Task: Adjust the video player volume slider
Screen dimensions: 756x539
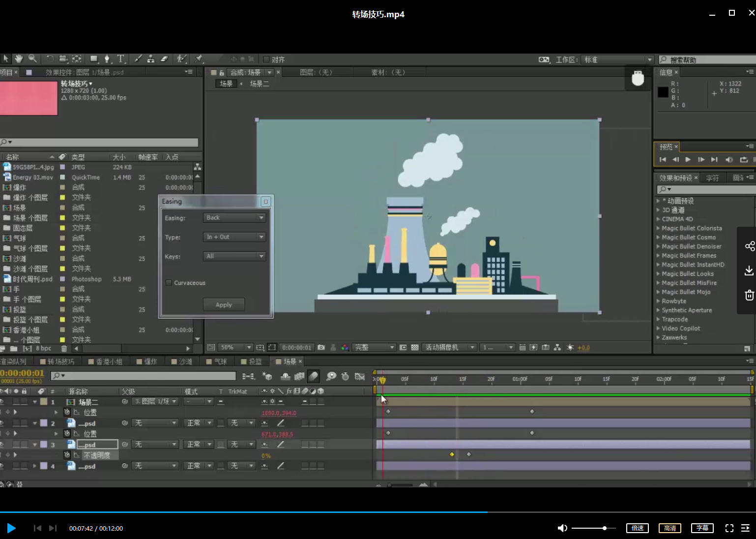Action: pos(604,528)
